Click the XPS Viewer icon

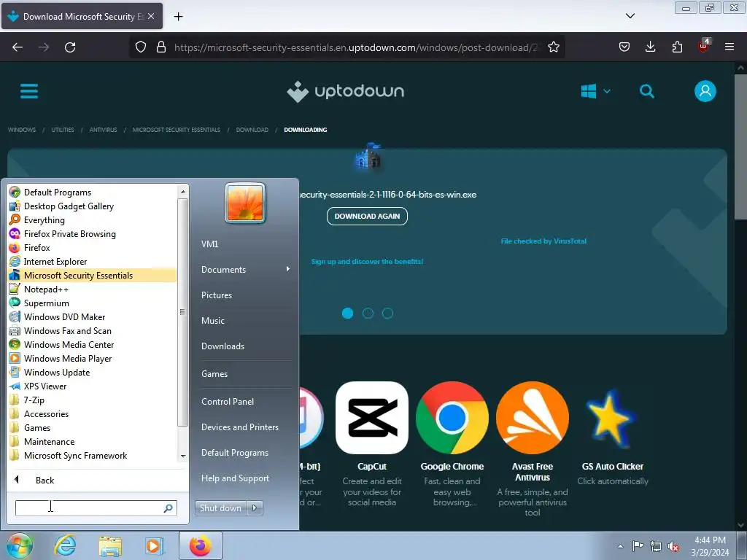[15, 386]
